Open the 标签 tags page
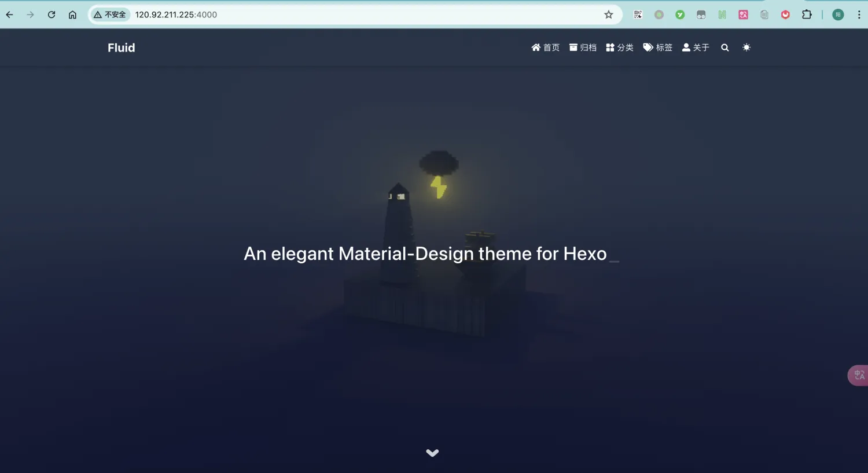 (x=658, y=47)
